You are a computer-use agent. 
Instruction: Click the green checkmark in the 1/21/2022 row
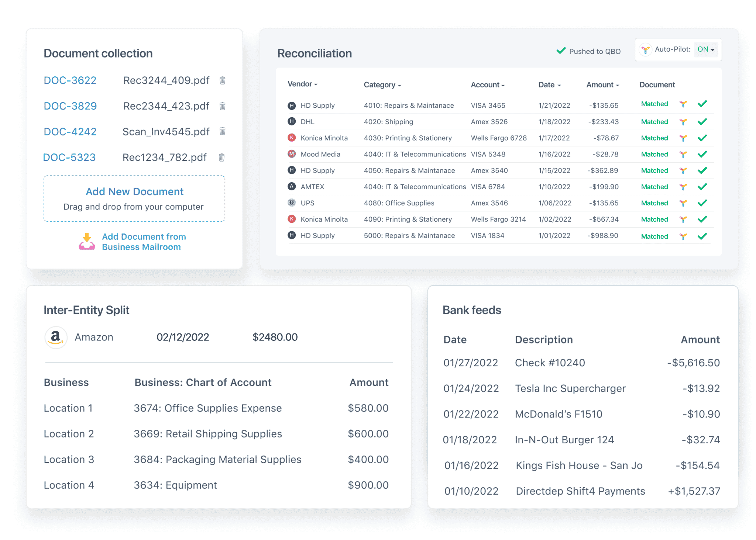(x=702, y=104)
